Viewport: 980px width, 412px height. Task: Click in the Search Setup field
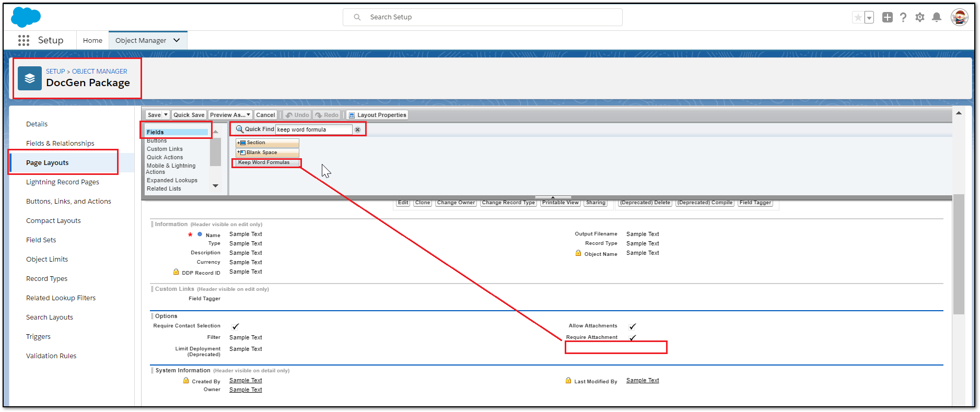pyautogui.click(x=483, y=17)
